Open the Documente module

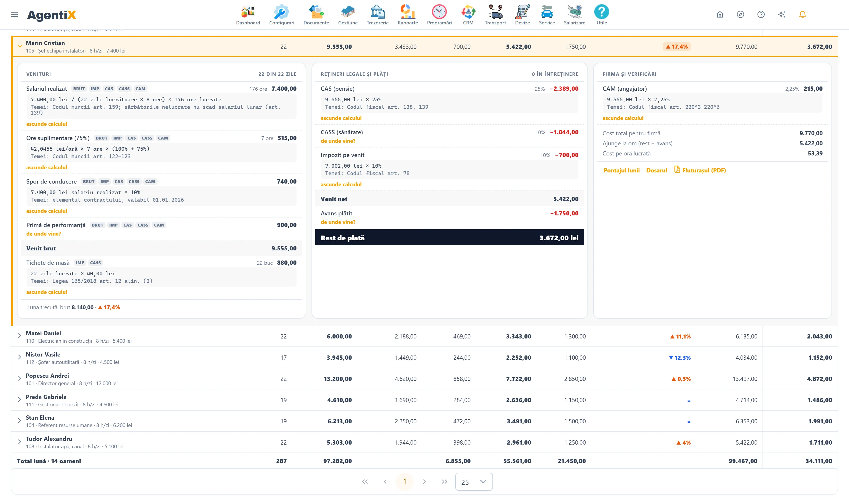316,15
